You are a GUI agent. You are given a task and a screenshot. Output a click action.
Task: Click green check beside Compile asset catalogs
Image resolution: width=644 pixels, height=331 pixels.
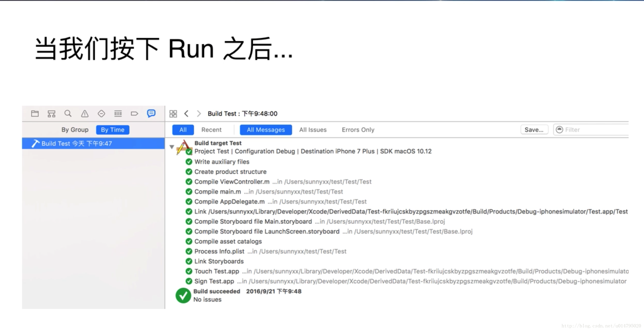(x=189, y=241)
